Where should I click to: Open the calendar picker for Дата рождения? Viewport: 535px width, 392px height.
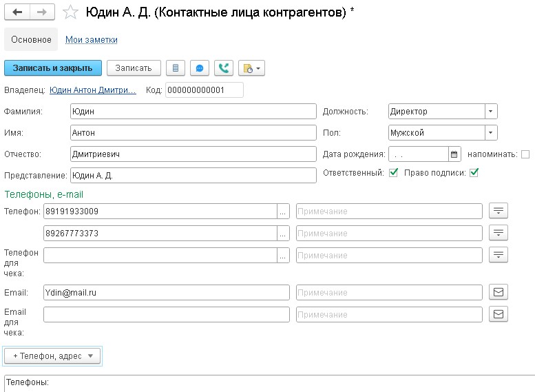[454, 154]
